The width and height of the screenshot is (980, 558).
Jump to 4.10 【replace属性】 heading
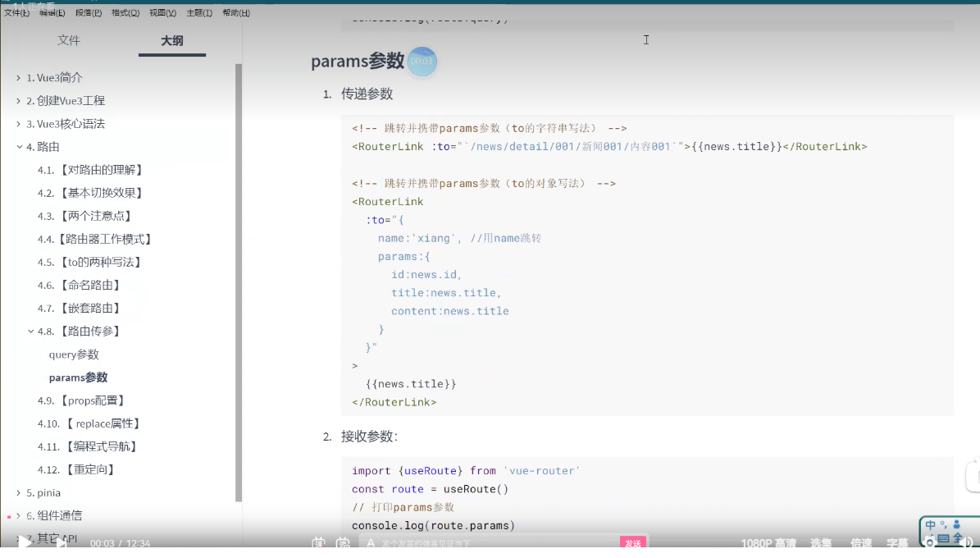coord(90,424)
